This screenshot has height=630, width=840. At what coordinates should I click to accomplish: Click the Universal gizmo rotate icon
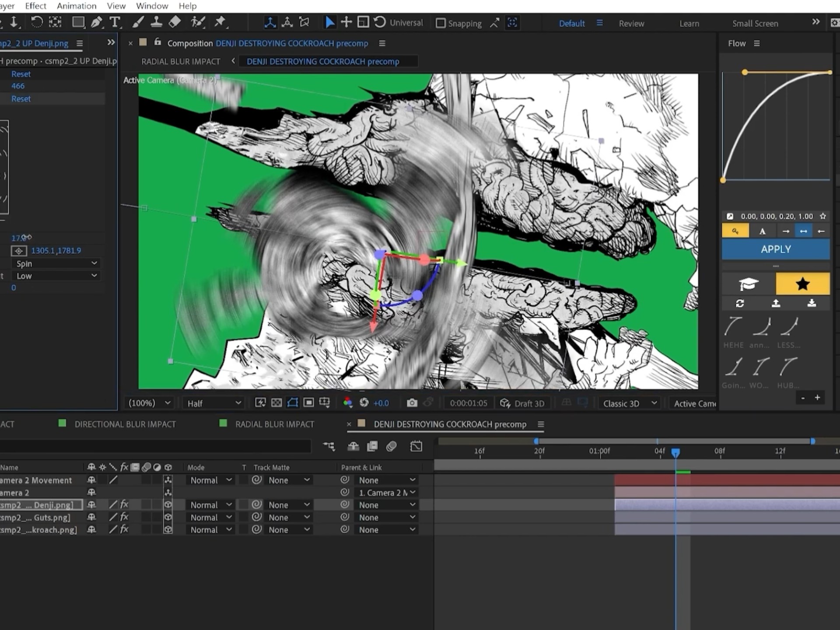(x=380, y=22)
